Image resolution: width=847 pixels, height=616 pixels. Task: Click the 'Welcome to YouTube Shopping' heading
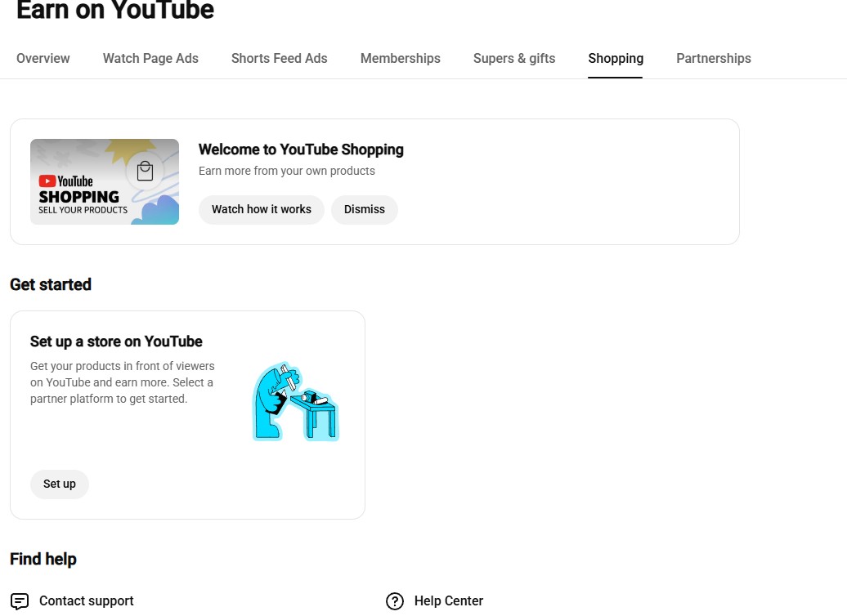[301, 150]
